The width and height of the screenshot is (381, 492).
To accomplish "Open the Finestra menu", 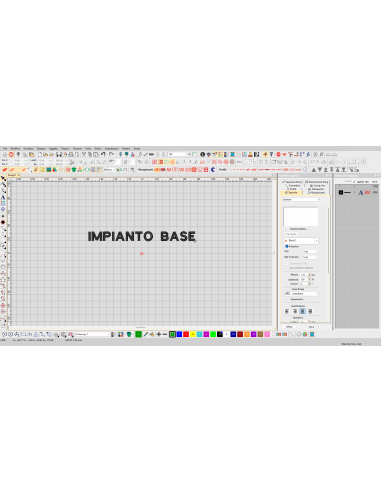I will point(126,148).
